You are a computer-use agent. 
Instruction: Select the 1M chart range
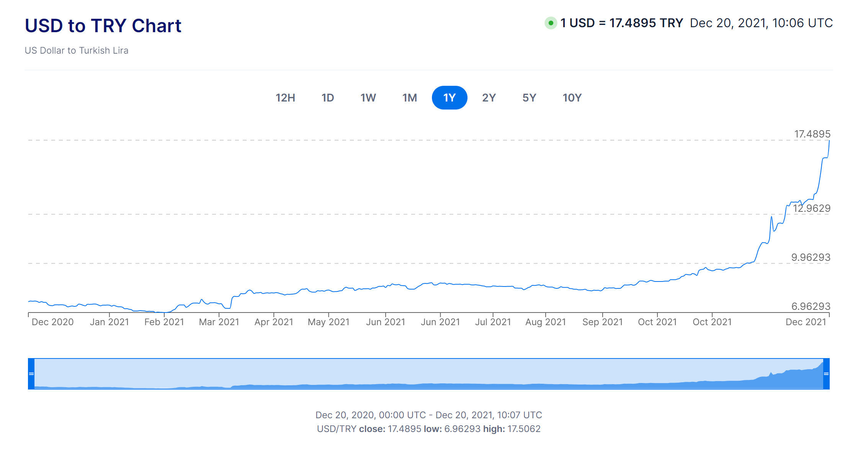(409, 98)
